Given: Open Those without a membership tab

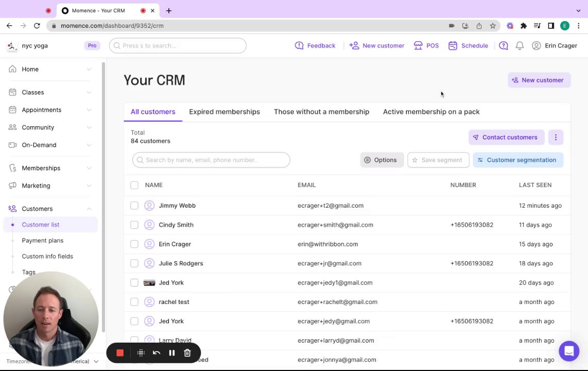Looking at the screenshot, I should [321, 112].
